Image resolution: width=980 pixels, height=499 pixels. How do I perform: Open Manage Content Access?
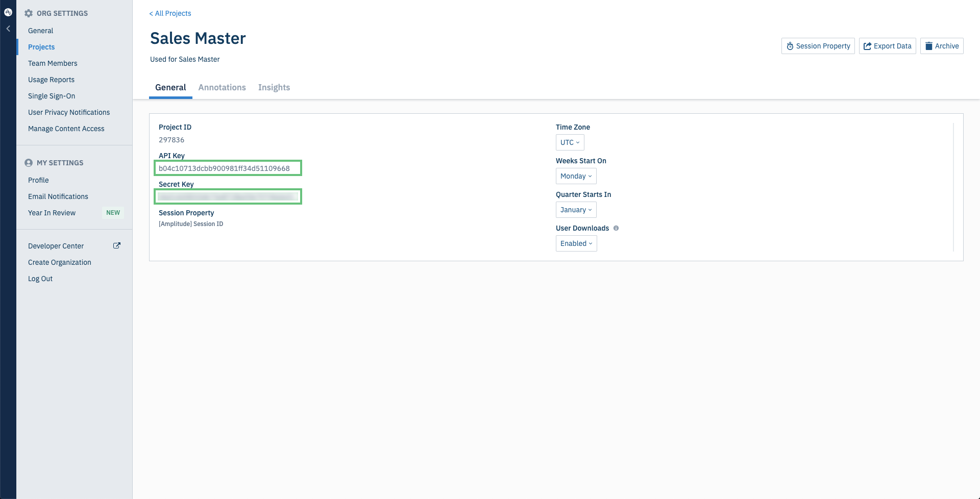pyautogui.click(x=66, y=129)
